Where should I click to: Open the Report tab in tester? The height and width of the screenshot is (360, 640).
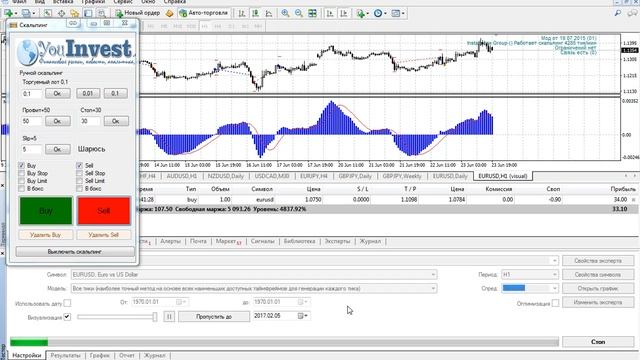(x=127, y=356)
